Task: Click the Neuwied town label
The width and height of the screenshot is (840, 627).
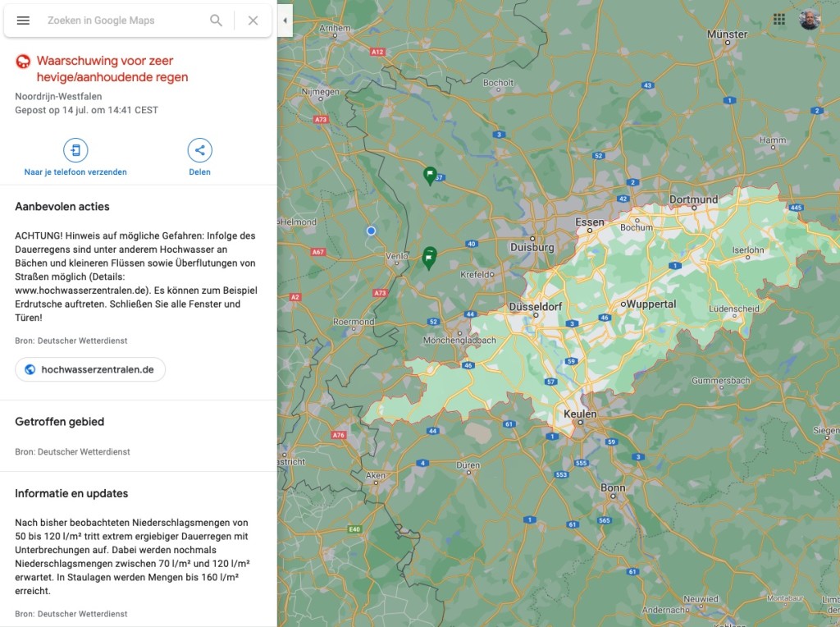Action: pyautogui.click(x=701, y=598)
